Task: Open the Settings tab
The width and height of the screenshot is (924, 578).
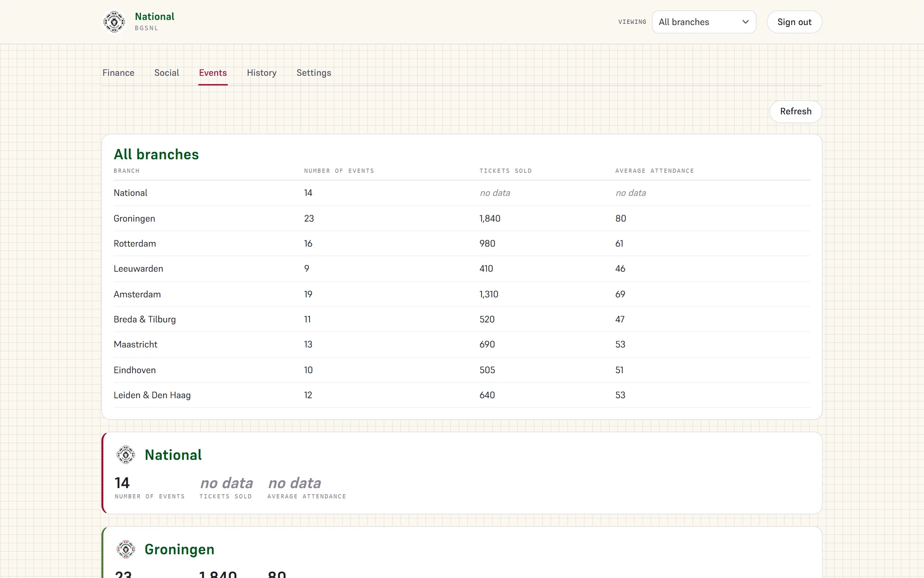Action: [314, 73]
